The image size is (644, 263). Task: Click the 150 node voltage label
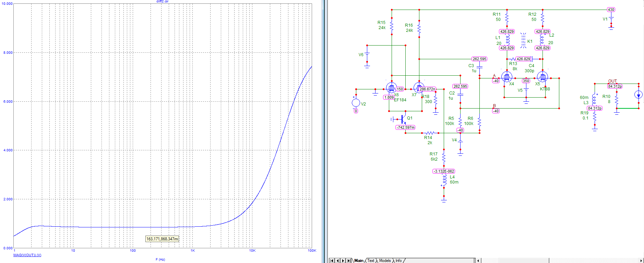pyautogui.click(x=400, y=89)
